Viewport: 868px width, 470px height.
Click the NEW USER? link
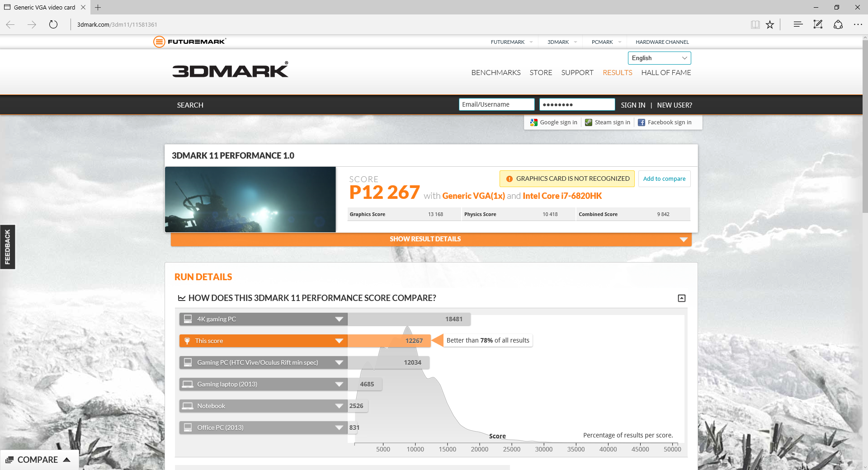tap(675, 105)
